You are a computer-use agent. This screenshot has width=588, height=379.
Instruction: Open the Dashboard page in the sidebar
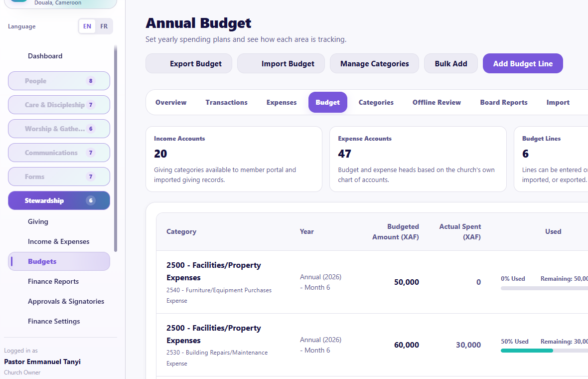[x=45, y=56]
